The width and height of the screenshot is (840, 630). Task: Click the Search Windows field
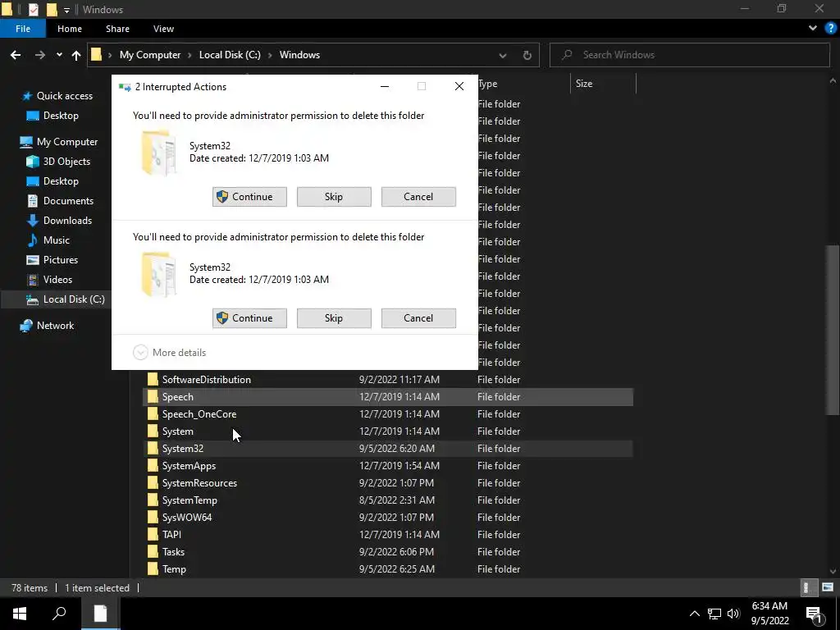689,55
